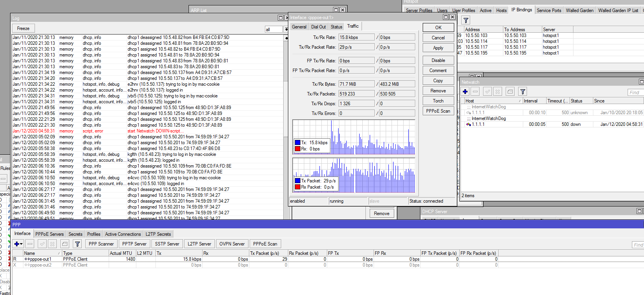Click the Comment button in interface dialog
This screenshot has height=295, width=644.
438,71
